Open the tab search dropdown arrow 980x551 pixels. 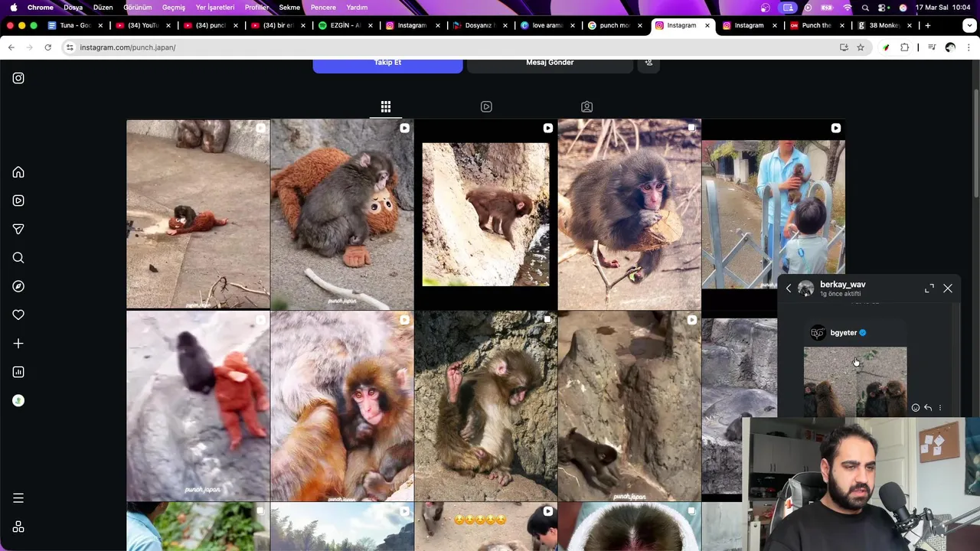[969, 25]
